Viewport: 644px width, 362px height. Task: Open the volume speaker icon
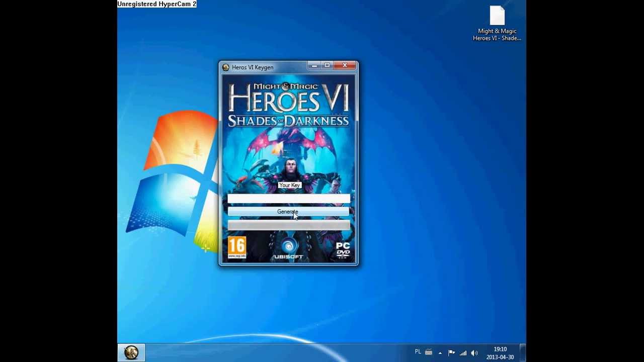(474, 353)
